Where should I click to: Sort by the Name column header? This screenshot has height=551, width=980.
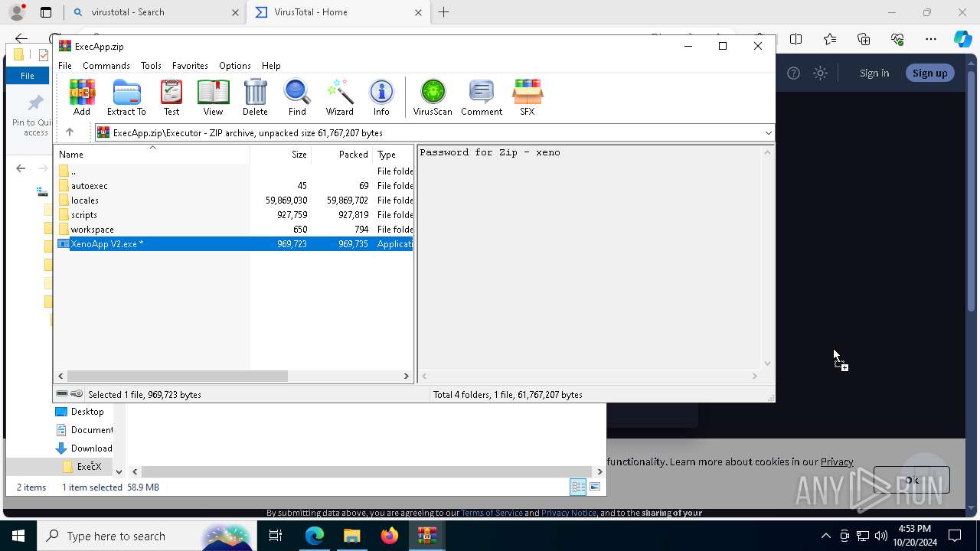152,155
